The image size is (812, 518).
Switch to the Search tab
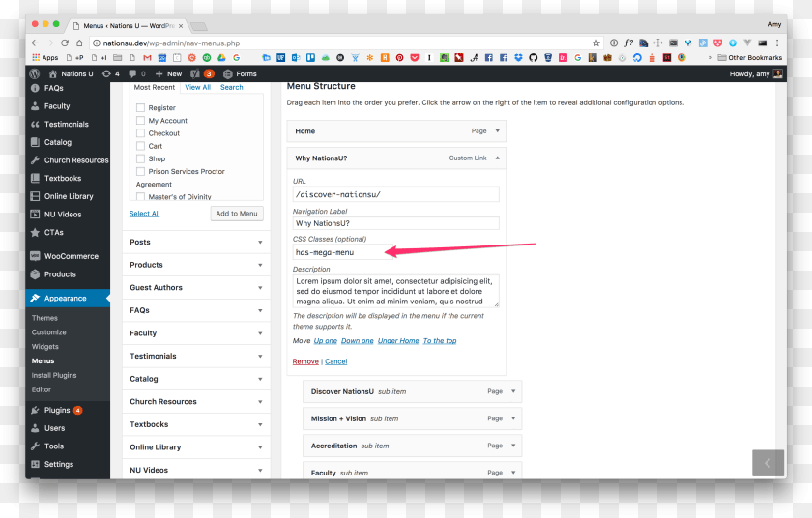coord(231,87)
